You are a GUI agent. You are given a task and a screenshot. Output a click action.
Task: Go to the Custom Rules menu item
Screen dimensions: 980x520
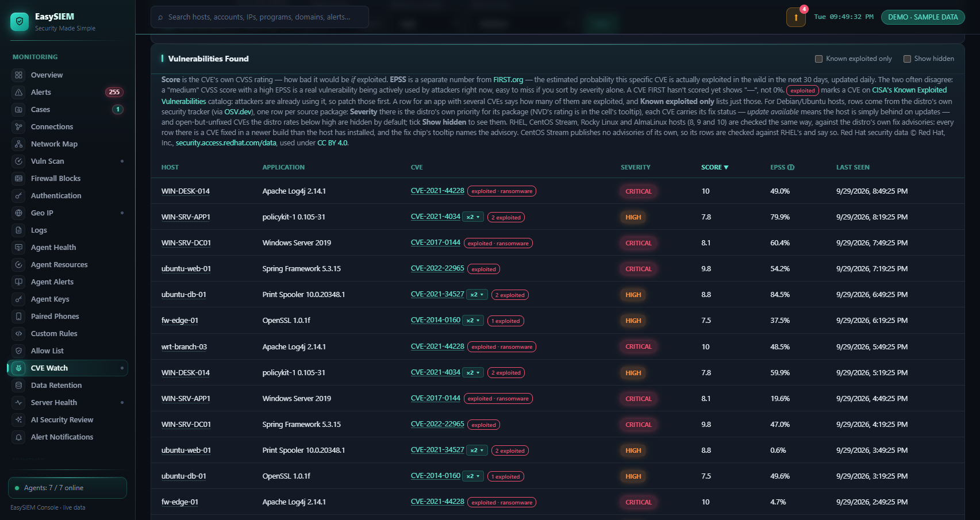click(x=68, y=334)
